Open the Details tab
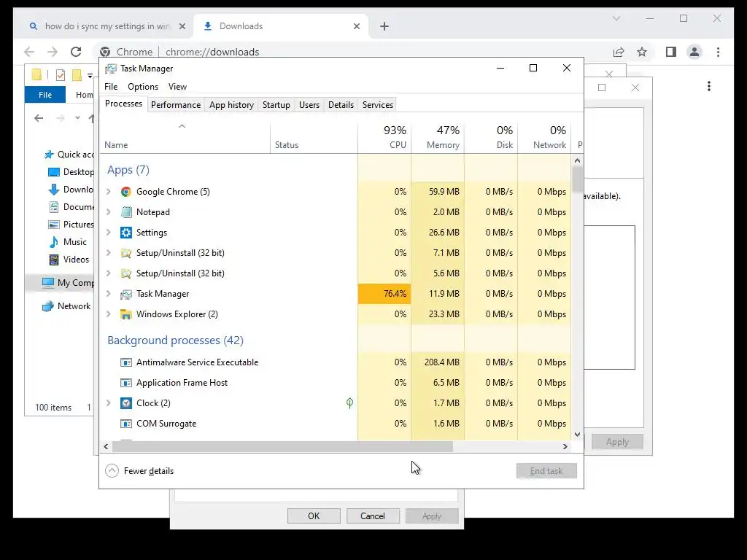The height and width of the screenshot is (560, 747). click(x=341, y=105)
